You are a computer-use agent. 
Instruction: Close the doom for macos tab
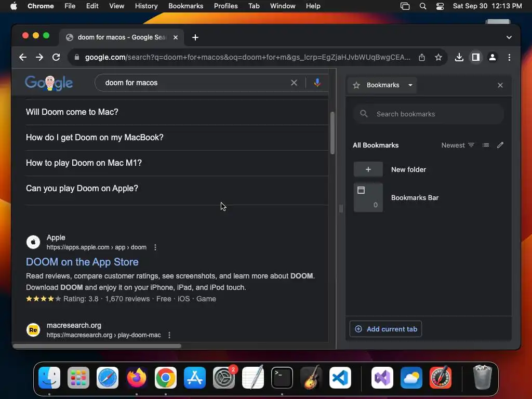(176, 37)
